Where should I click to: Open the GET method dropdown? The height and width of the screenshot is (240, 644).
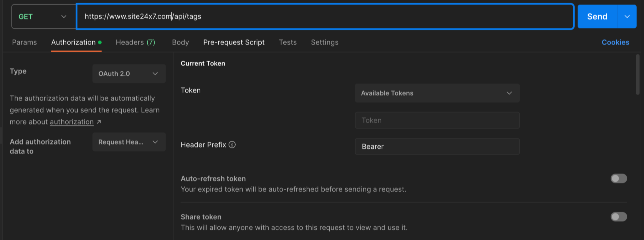click(43, 16)
